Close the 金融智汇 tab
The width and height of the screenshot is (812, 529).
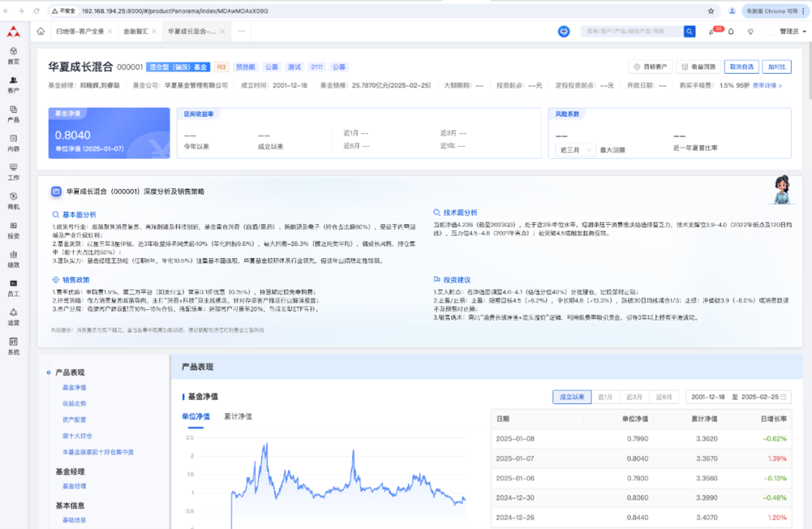(154, 32)
